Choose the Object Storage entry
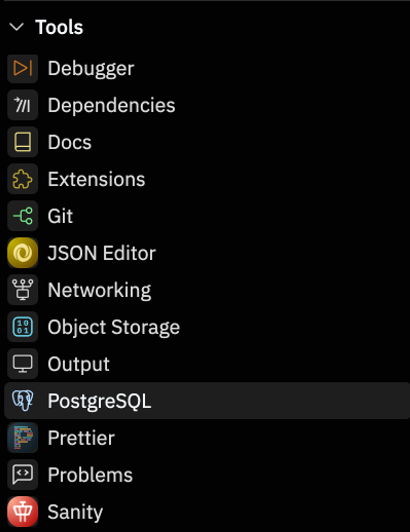 coord(114,327)
